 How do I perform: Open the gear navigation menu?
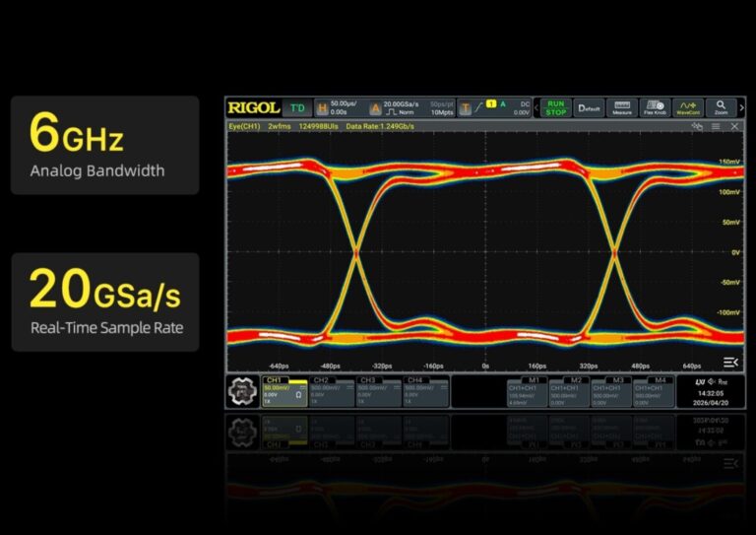(242, 391)
